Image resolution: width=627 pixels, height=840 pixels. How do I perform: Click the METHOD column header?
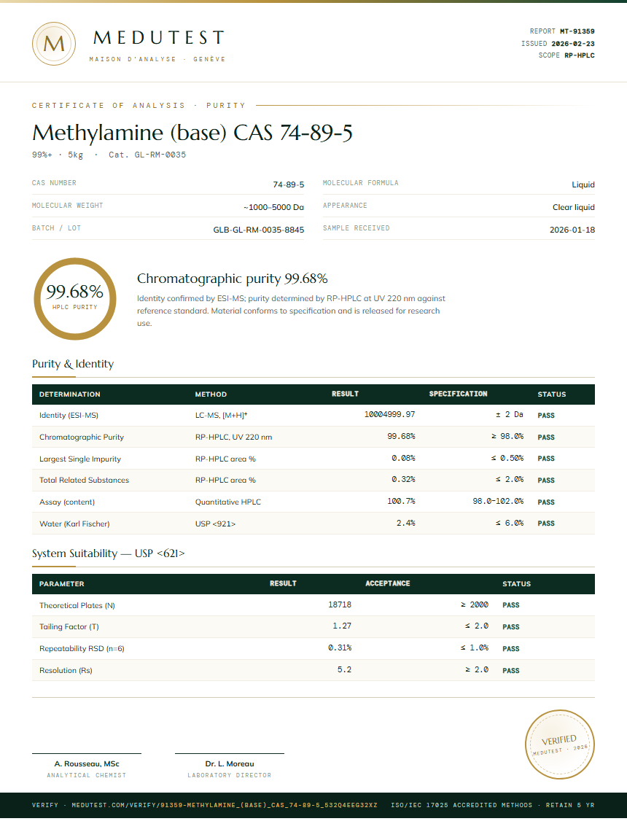click(211, 394)
